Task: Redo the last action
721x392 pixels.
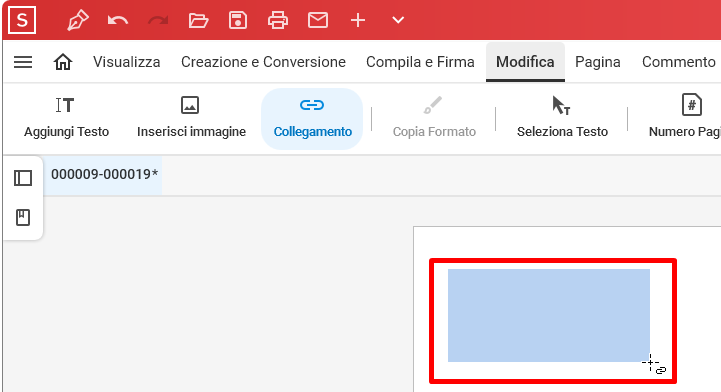Action: [x=158, y=20]
